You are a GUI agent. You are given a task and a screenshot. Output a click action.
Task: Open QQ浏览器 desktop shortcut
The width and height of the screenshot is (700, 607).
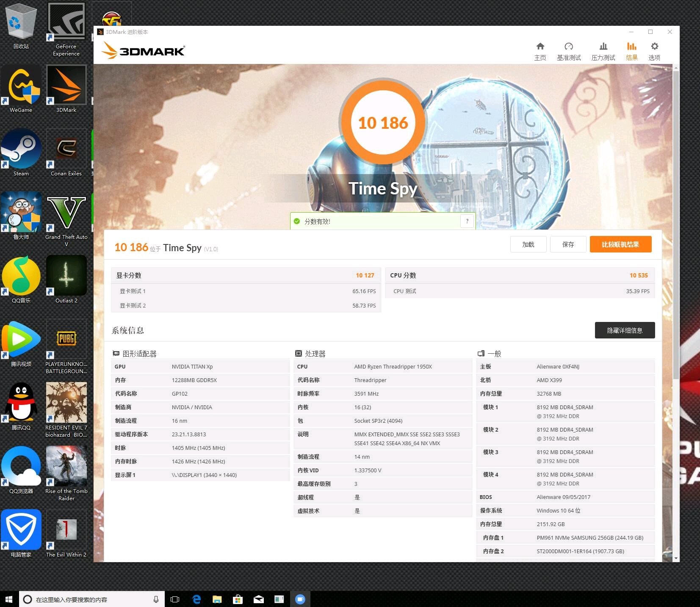21,471
